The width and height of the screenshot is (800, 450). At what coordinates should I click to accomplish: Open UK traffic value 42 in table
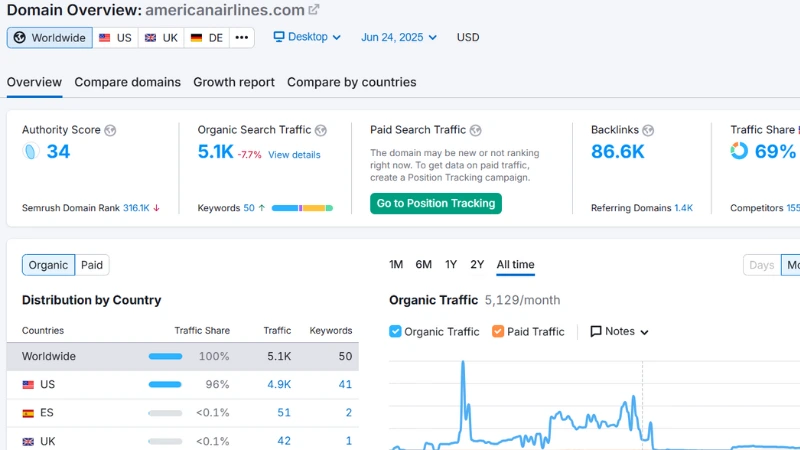[284, 441]
